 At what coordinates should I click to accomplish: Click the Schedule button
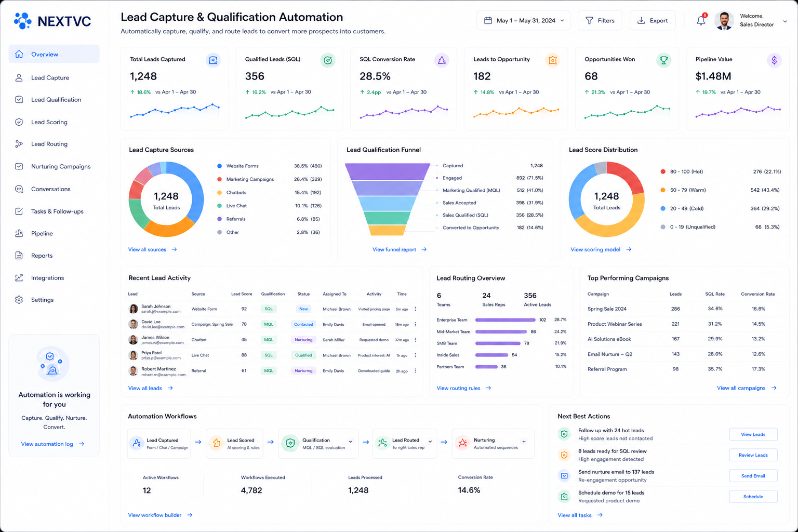pos(753,497)
